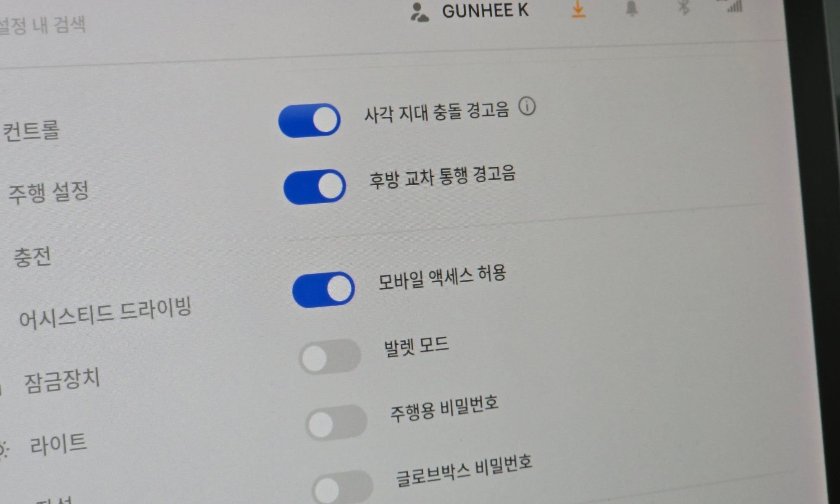Screen dimensions: 840x504
Task: Select the 잠금장치 sidebar item
Action: pos(62,381)
